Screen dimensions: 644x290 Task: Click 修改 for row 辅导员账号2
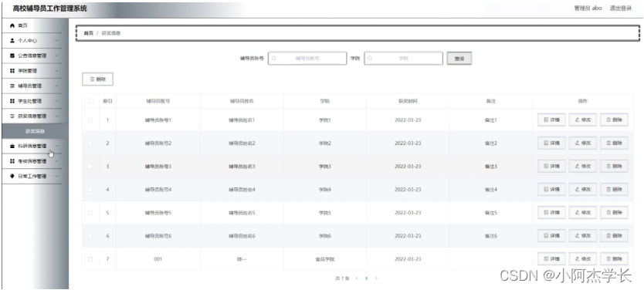point(583,143)
